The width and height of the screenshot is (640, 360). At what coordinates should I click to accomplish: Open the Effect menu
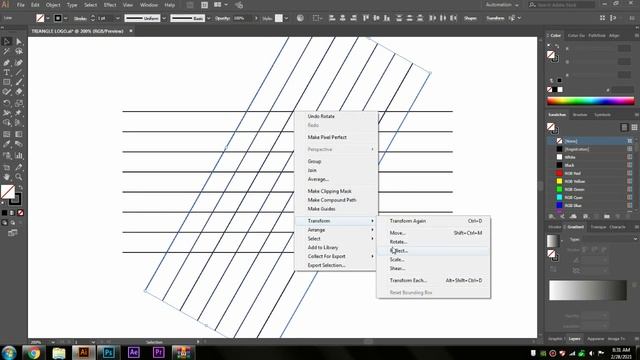[110, 5]
